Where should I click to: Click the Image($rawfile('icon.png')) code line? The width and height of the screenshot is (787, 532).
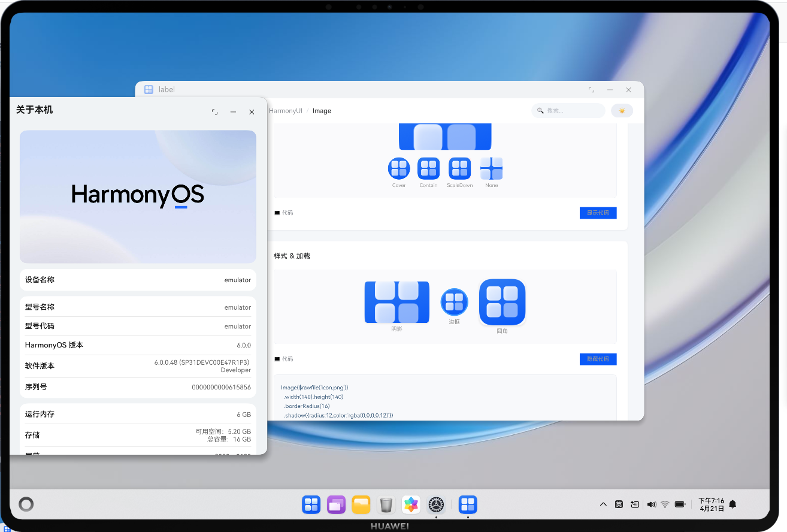pos(314,388)
